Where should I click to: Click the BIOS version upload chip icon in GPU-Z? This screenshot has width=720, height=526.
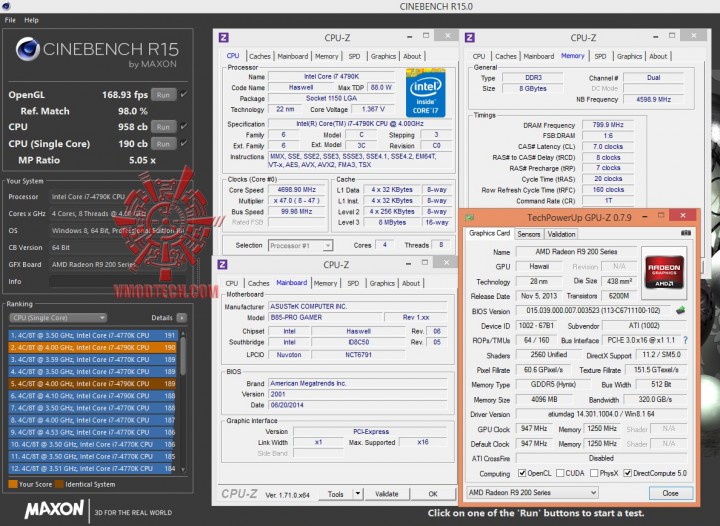point(680,311)
